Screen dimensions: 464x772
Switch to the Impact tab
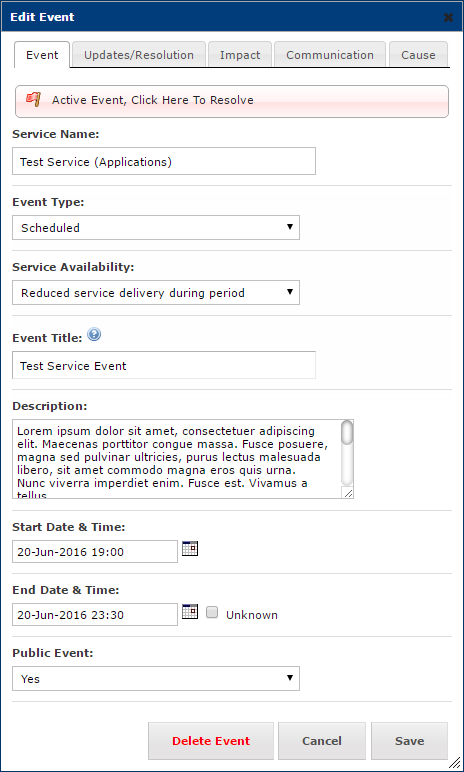tap(240, 55)
